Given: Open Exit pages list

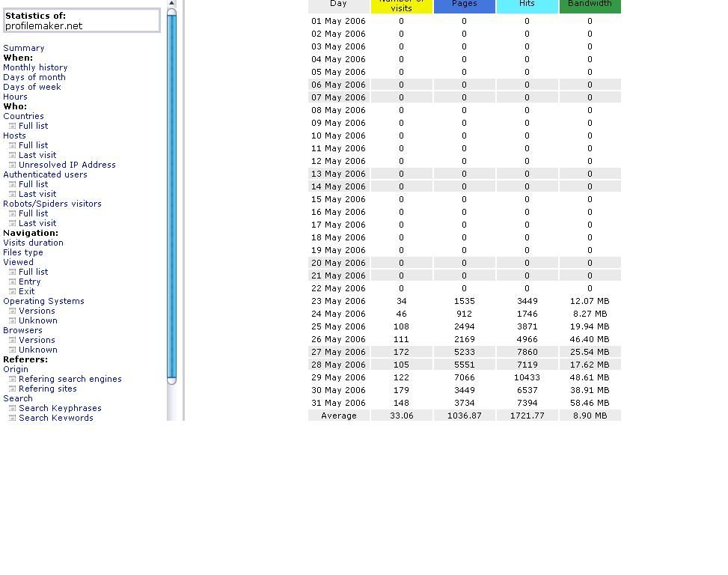Looking at the screenshot, I should pos(26,292).
